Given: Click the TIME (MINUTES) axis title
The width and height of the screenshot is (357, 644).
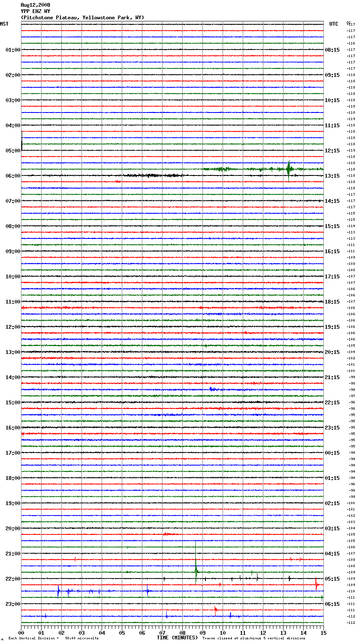Looking at the screenshot, I should coord(177,638).
